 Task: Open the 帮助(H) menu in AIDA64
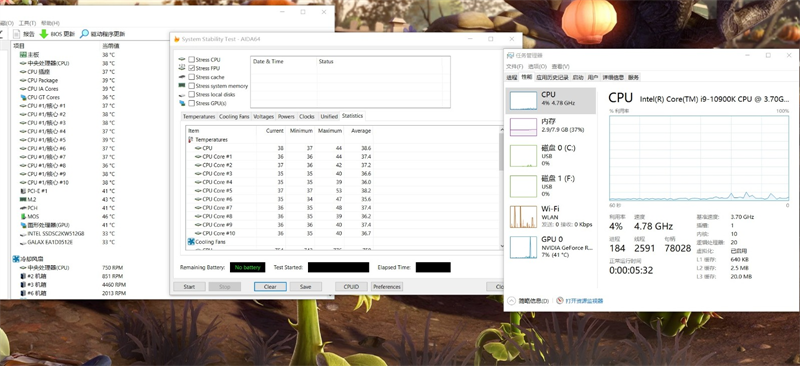(x=50, y=23)
